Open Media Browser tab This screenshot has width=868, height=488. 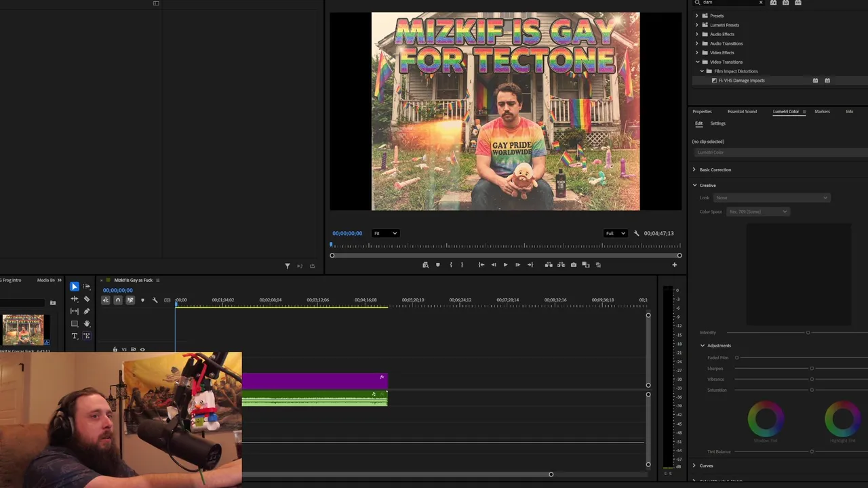(x=46, y=280)
